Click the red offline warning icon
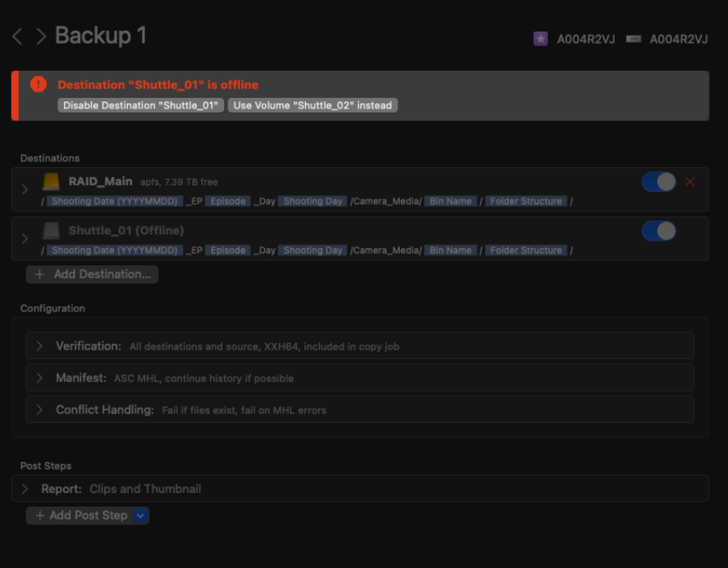The image size is (728, 568). pos(38,84)
